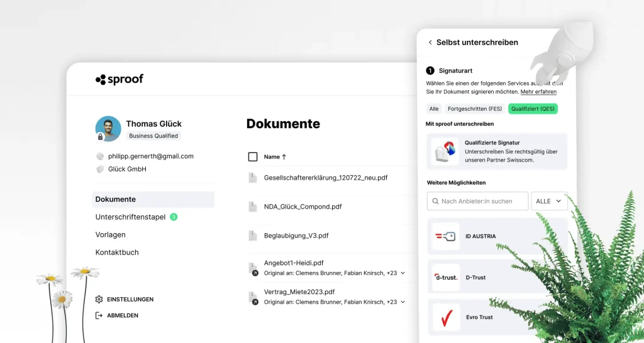Select the ID Austria provider logo
Screen dimensions: 644x343
pos(446,236)
